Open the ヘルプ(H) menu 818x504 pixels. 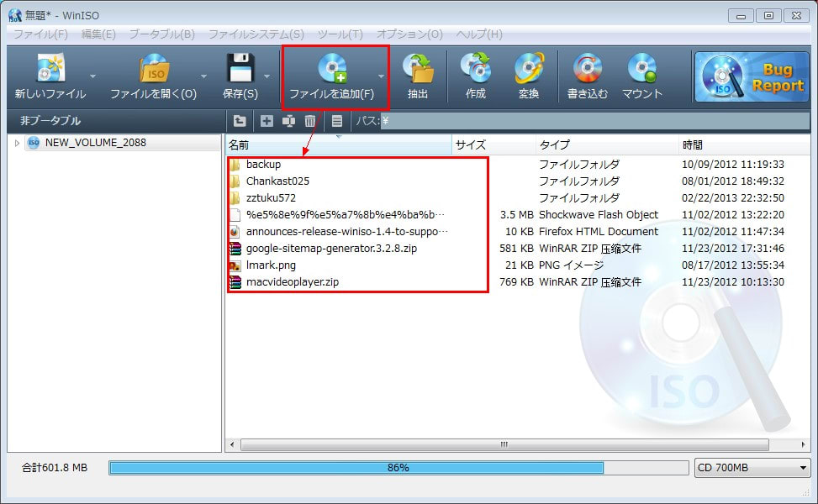tap(479, 34)
